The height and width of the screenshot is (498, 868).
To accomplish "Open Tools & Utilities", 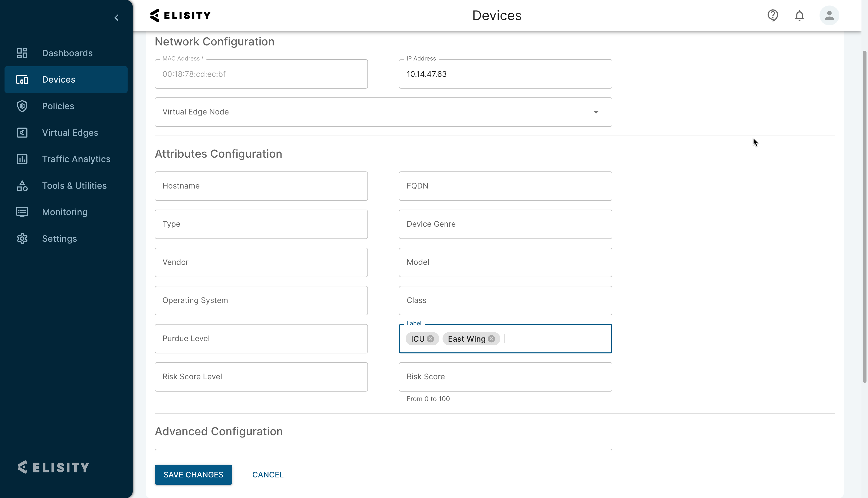I will 74,186.
